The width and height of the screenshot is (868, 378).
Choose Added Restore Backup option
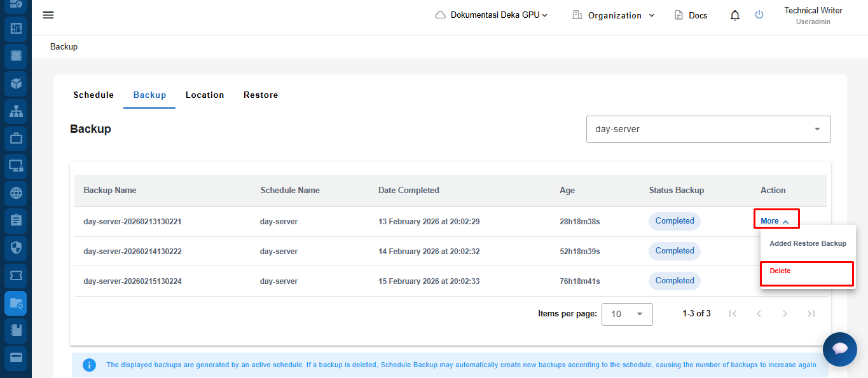[808, 244]
